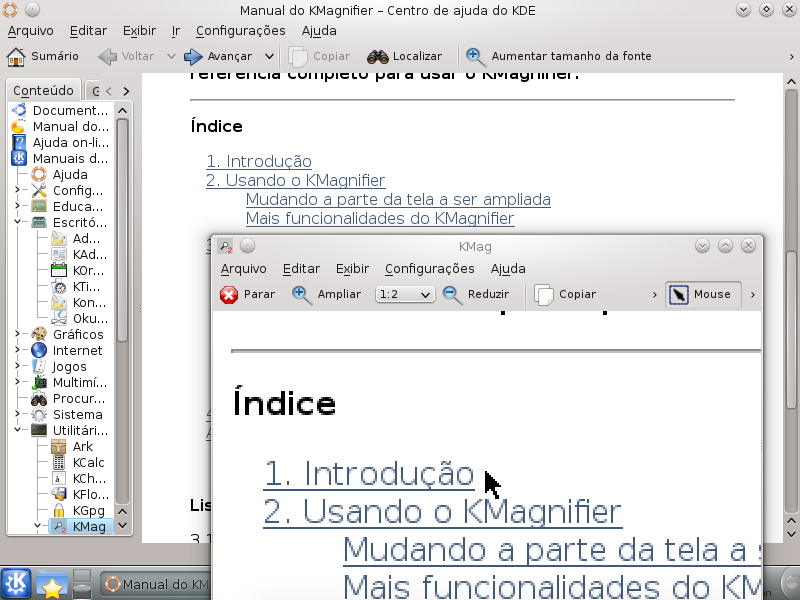800x600 pixels.
Task: Click the Avançar forward arrow
Action: 194,57
